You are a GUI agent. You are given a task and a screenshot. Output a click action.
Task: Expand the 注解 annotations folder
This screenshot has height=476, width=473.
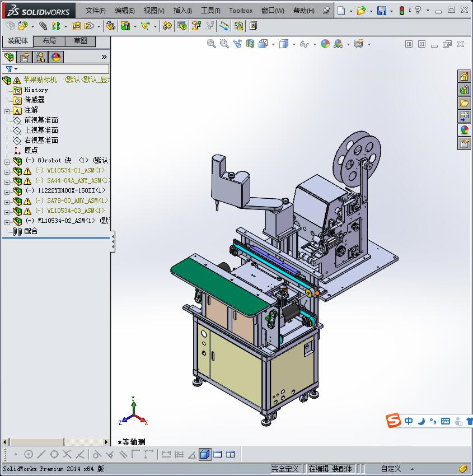(x=7, y=111)
